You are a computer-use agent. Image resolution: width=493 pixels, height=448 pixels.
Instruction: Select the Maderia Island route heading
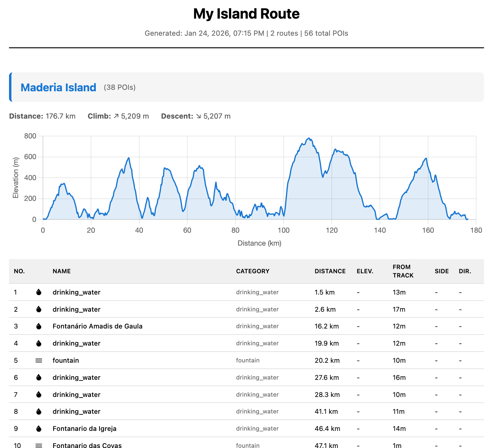[x=58, y=87]
